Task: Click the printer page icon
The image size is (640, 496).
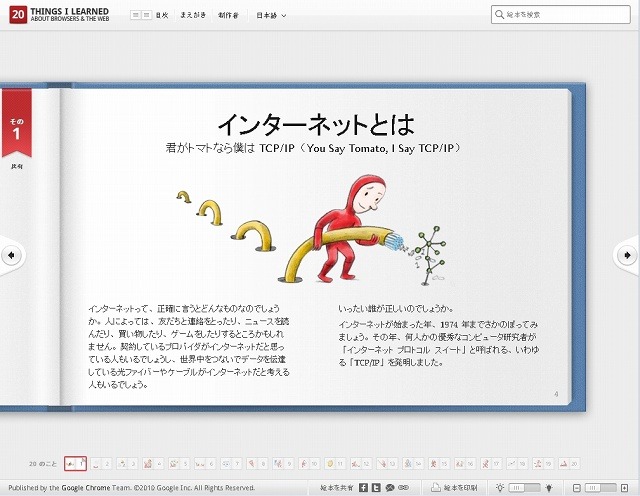Action: (436, 487)
